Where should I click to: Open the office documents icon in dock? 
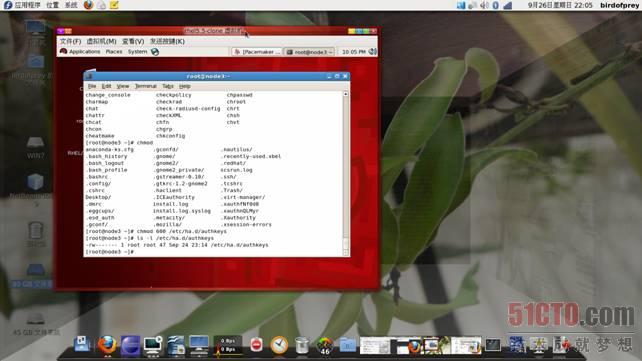click(x=176, y=345)
